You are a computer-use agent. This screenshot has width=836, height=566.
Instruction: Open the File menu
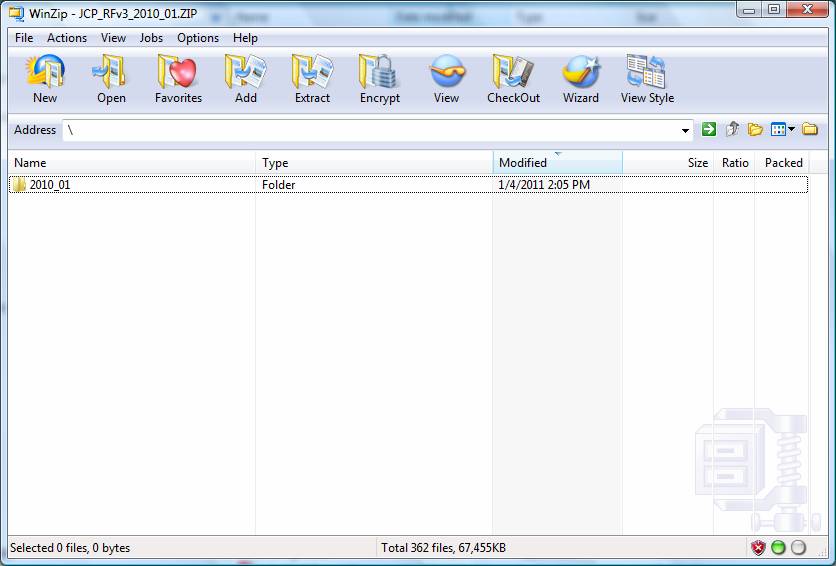(x=24, y=38)
